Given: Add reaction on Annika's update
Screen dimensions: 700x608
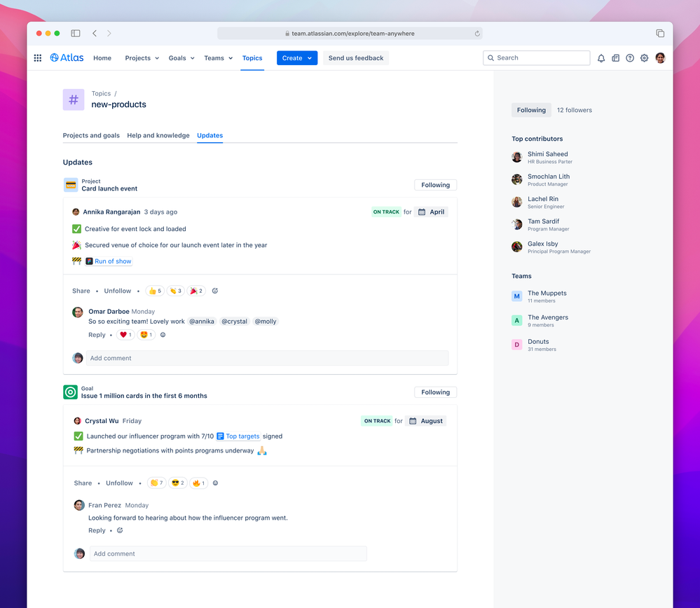Looking at the screenshot, I should [x=214, y=291].
